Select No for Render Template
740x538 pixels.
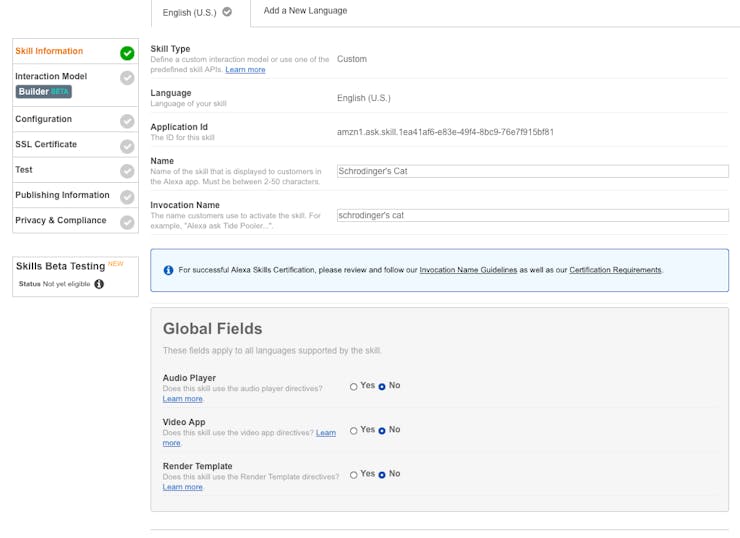(x=382, y=475)
